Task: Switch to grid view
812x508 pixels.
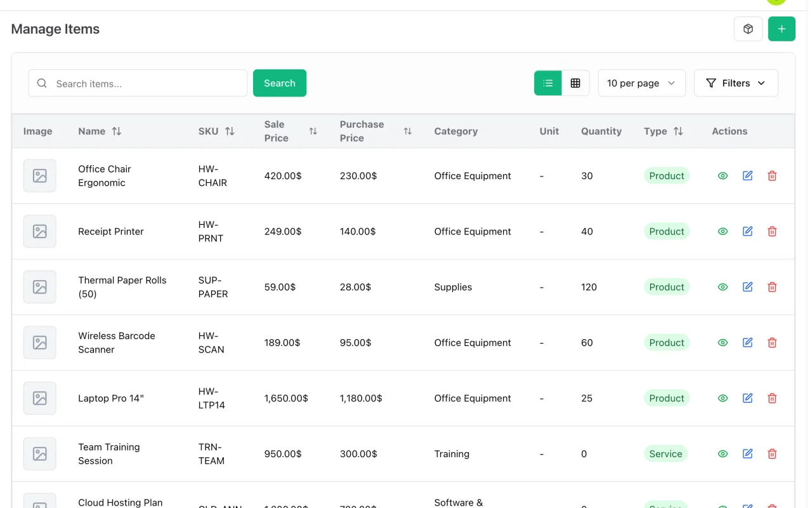Action: click(575, 83)
